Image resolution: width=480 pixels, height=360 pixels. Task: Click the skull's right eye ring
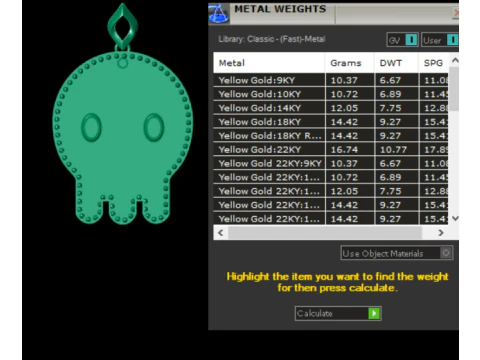(154, 127)
